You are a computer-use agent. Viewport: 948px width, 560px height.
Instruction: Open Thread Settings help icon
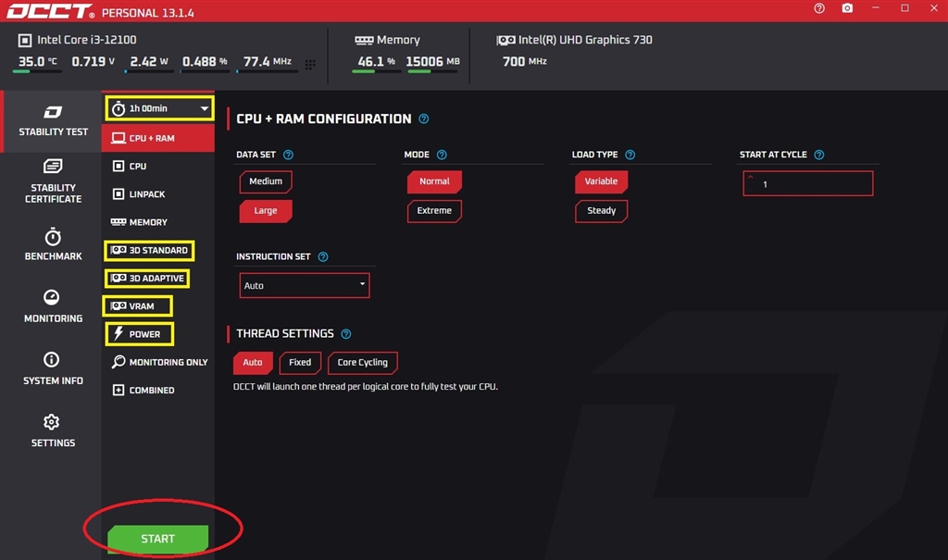point(346,334)
